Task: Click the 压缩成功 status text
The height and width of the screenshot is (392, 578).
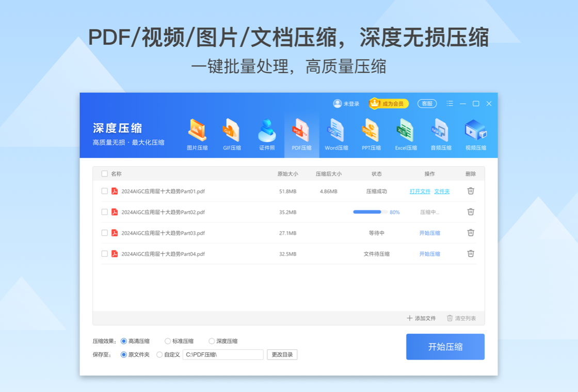Action: coord(376,191)
